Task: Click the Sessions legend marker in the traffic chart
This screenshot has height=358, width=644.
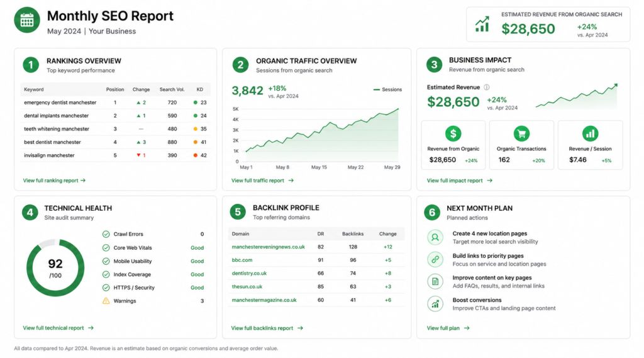Action: [x=376, y=89]
